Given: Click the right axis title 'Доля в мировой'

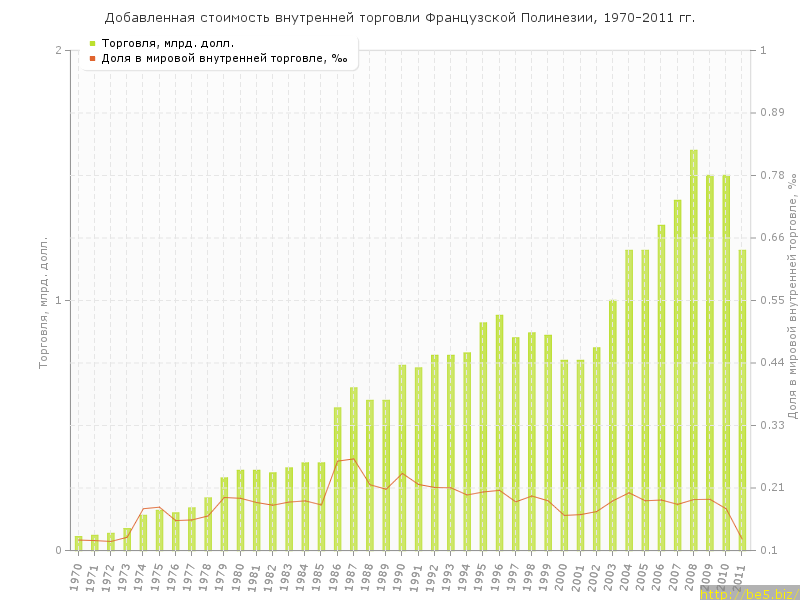Looking at the screenshot, I should click(x=791, y=300).
